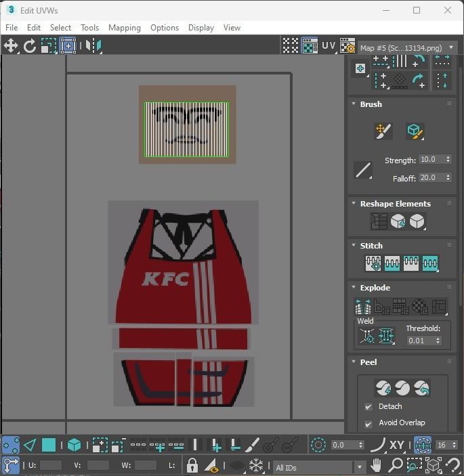
Task: Click Straighten Selection in Reshape Elements
Action: (379, 221)
